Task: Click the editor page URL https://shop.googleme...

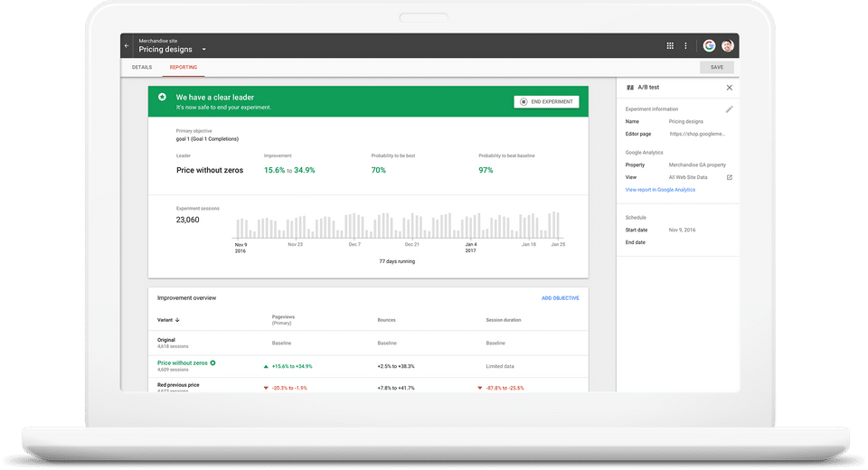Action: click(x=697, y=134)
